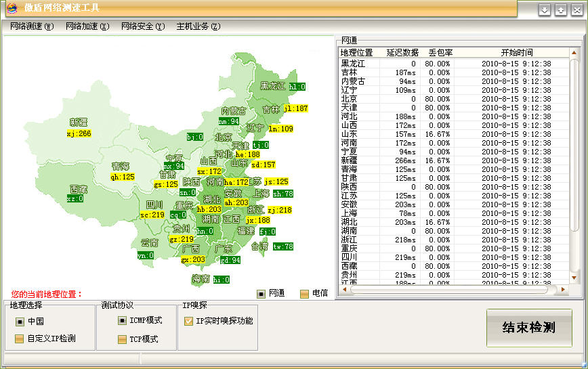Select the 电信 network option
The image size is (588, 369).
(x=304, y=294)
